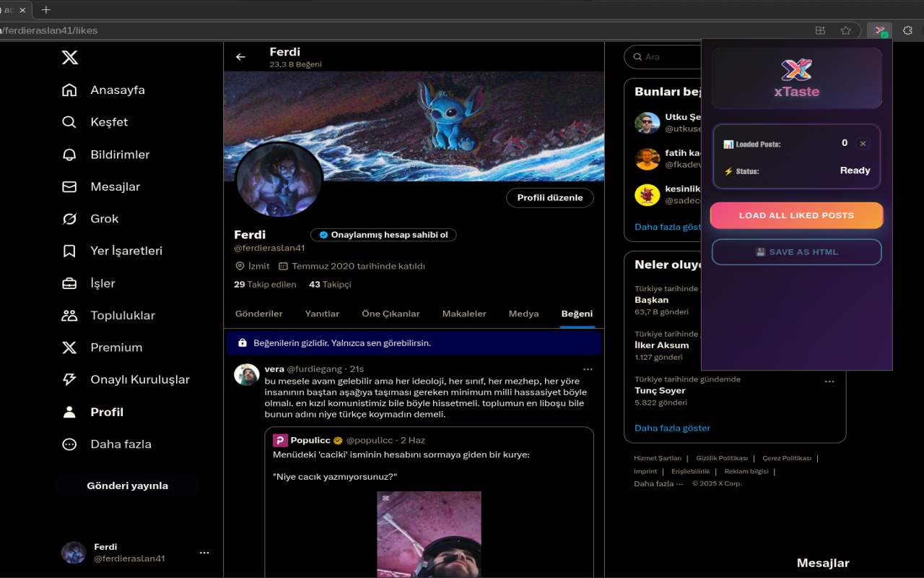Click the İşler briefcase icon

point(69,283)
